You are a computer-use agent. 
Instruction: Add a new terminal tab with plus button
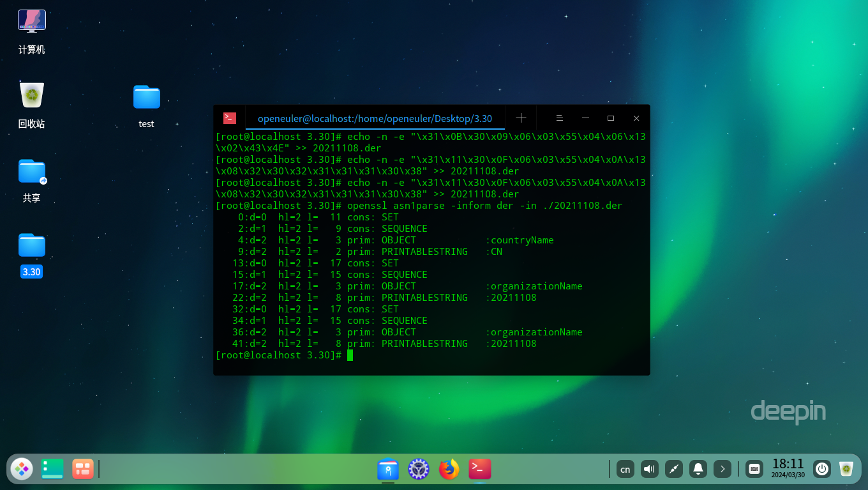tap(521, 118)
